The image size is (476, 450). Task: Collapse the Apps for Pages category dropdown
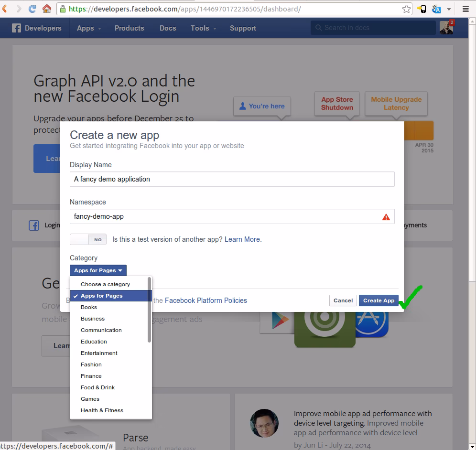click(x=98, y=270)
